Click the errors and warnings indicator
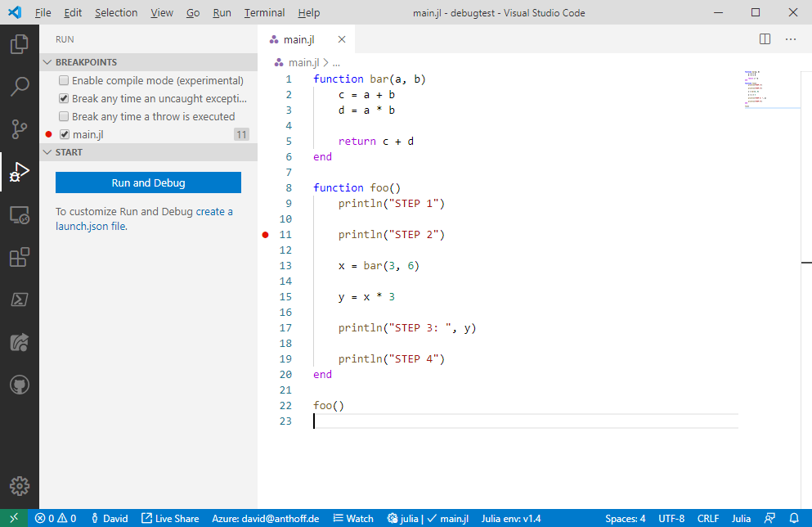The width and height of the screenshot is (812, 527). pos(55,518)
